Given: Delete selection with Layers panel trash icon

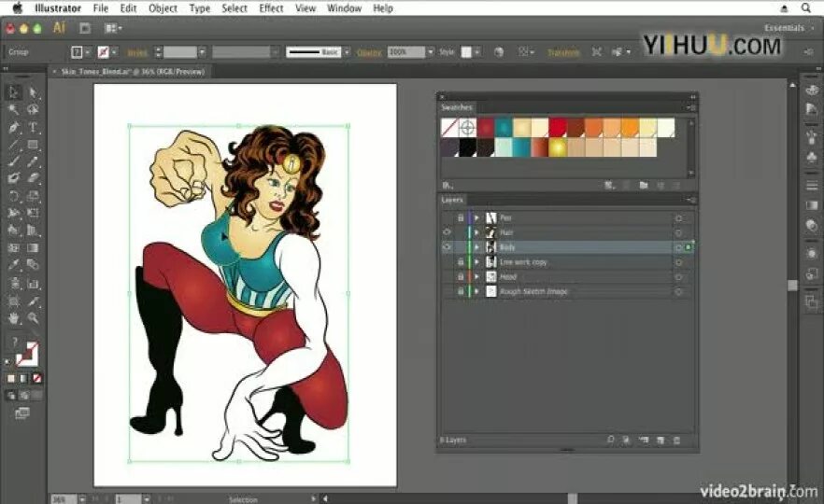Looking at the screenshot, I should coord(676,440).
